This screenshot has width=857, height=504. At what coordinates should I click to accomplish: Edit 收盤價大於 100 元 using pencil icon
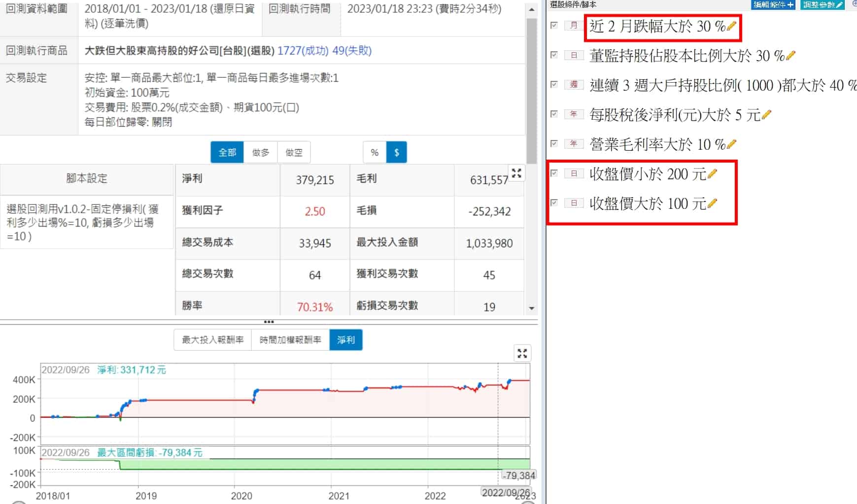712,203
